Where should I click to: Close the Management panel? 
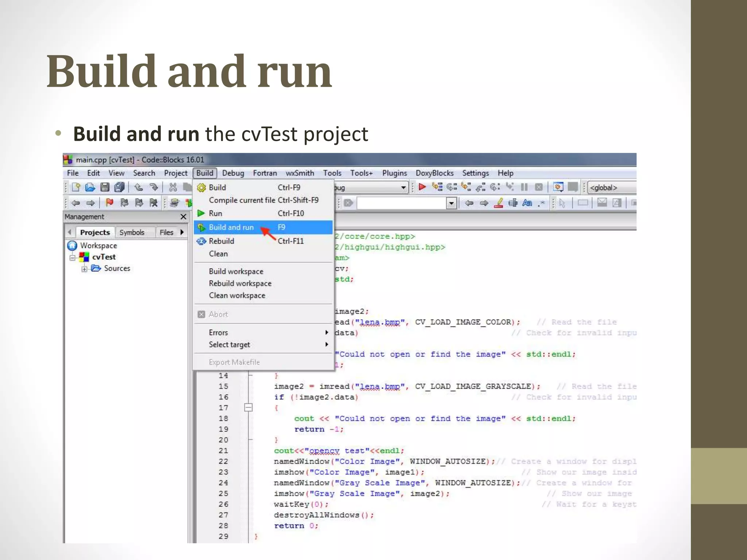(x=183, y=217)
